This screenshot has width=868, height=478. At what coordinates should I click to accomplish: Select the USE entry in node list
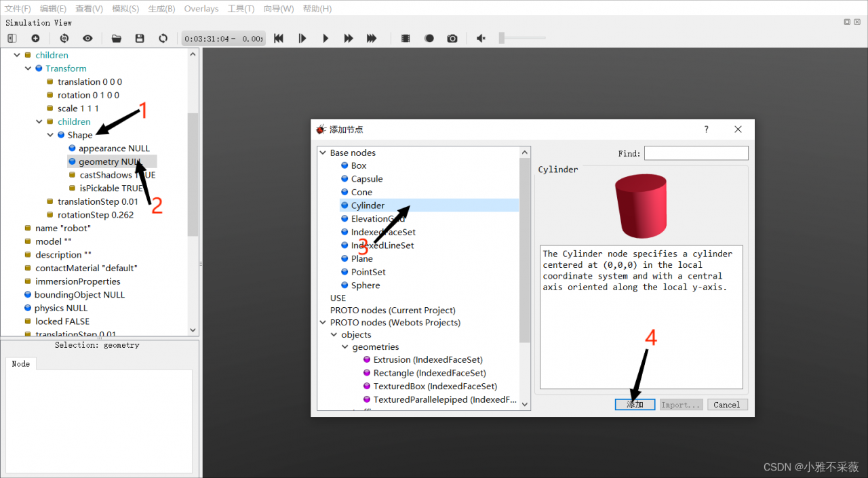[338, 298]
